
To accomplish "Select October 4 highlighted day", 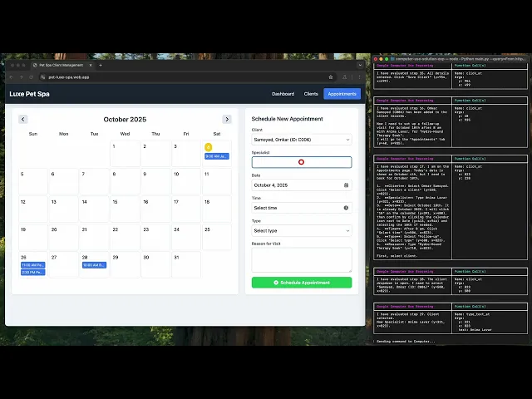I will tap(209, 147).
